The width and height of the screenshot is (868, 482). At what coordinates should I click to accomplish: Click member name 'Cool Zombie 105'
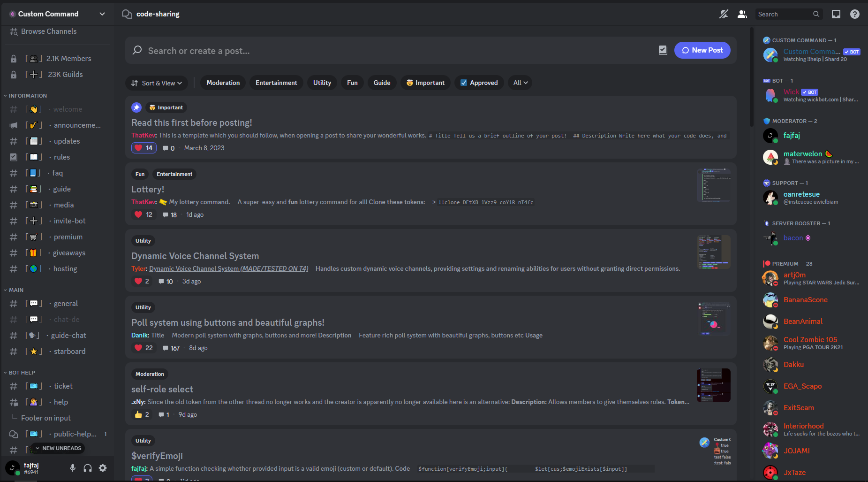pyautogui.click(x=810, y=340)
